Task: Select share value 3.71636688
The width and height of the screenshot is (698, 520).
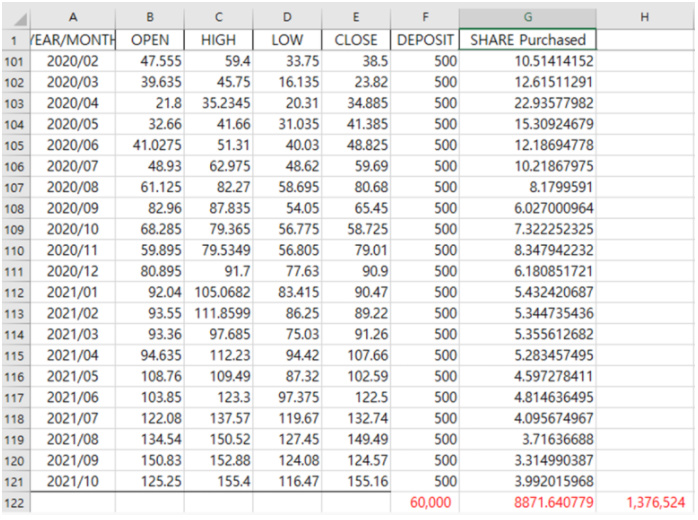Action: click(x=528, y=439)
